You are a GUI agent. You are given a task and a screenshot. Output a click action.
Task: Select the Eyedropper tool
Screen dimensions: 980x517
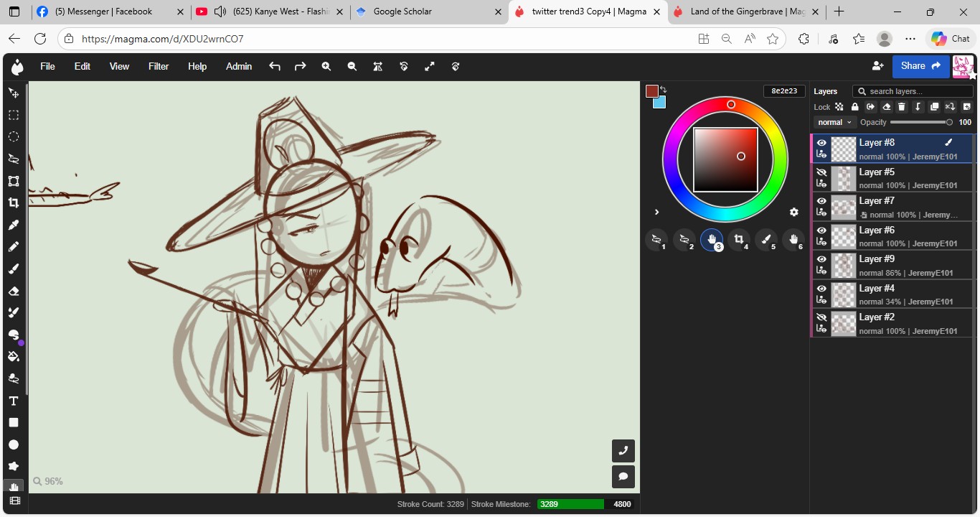tap(13, 225)
